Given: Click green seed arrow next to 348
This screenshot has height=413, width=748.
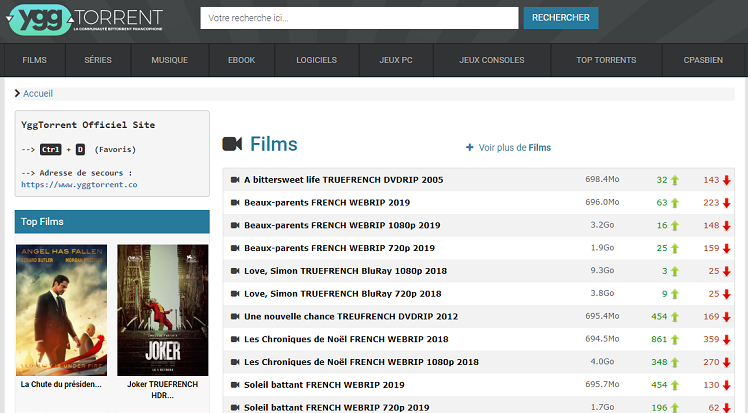Looking at the screenshot, I should click(x=675, y=362).
